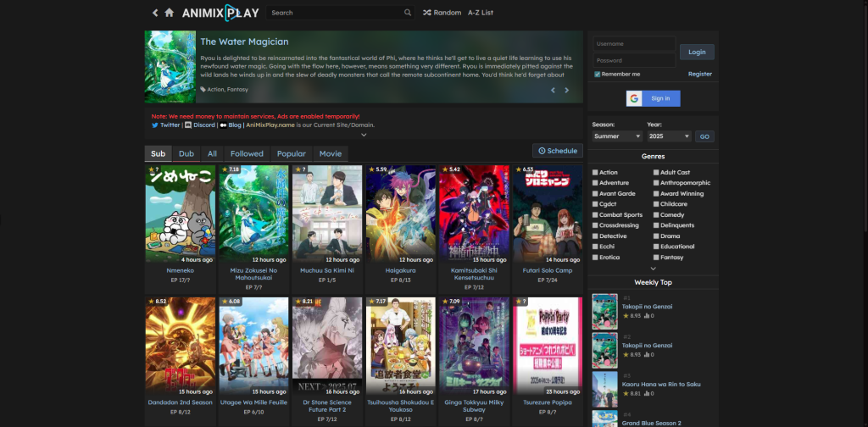
Task: Click the Google Sign in button
Action: (x=654, y=98)
